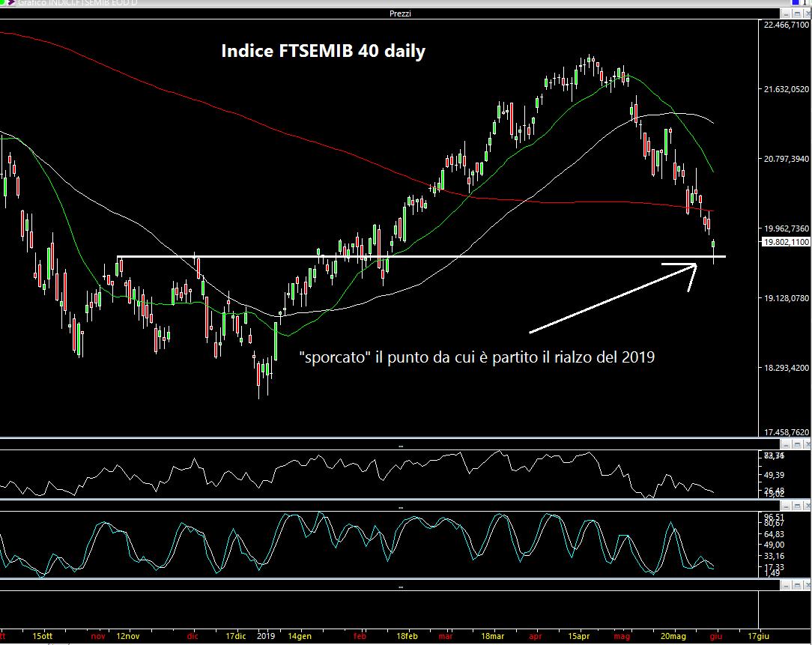The height and width of the screenshot is (645, 812).
Task: Minimize the RSI indicator panel below prices
Action: (786, 444)
